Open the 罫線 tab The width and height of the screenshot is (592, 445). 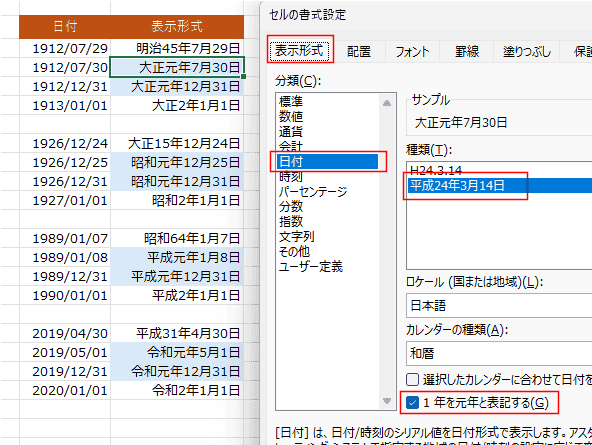click(467, 51)
